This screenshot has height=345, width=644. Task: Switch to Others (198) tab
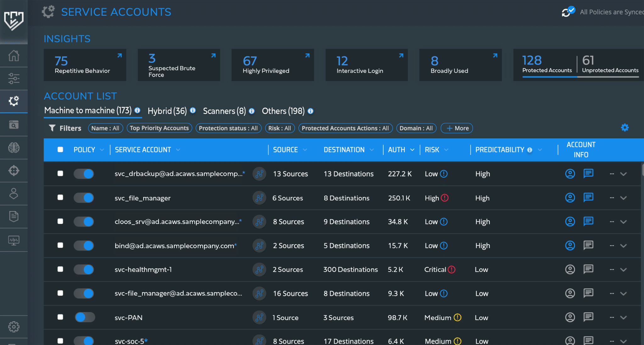[x=283, y=111]
